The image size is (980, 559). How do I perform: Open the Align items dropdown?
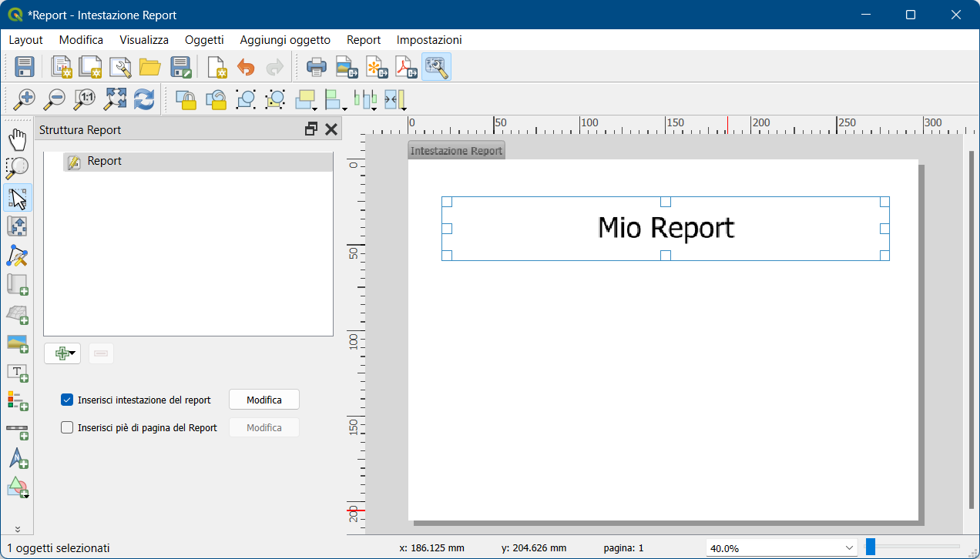(x=335, y=99)
